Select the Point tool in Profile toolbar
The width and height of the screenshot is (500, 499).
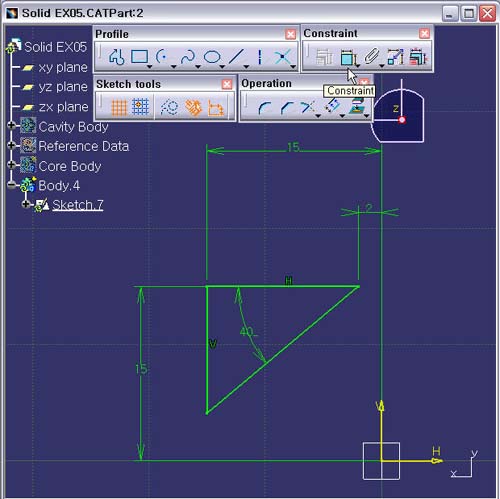282,57
